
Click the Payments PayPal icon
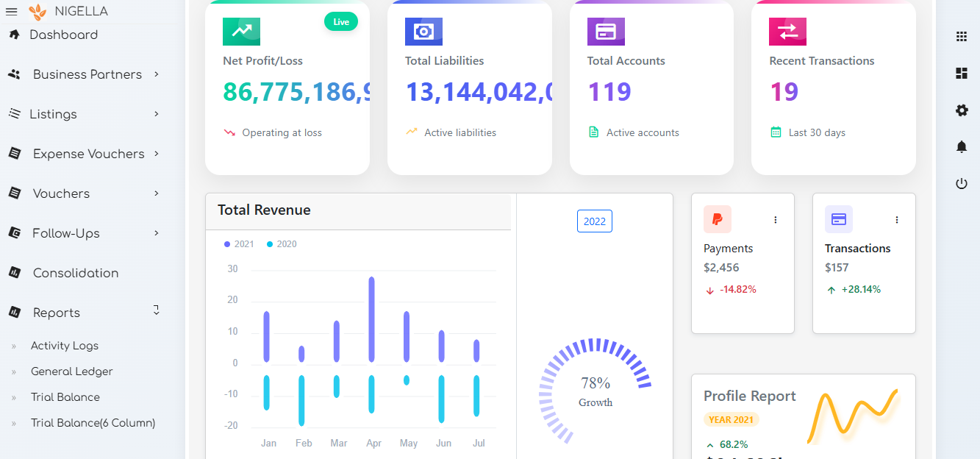[717, 219]
